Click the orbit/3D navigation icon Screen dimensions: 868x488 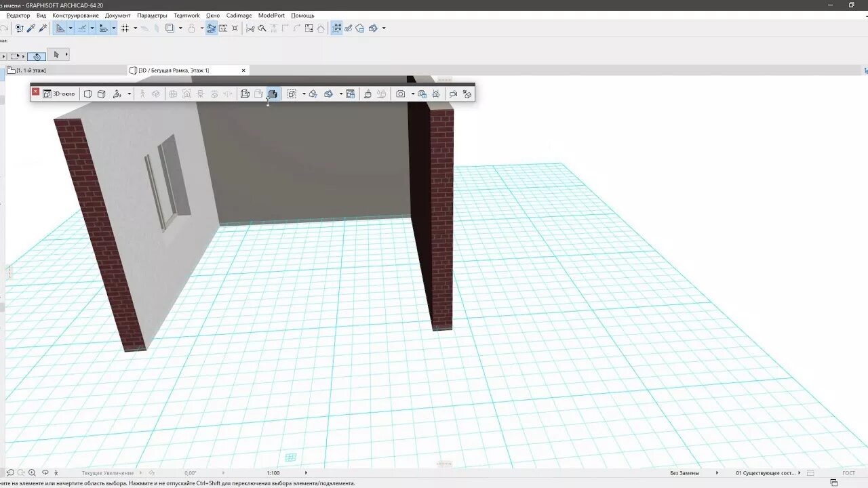(x=117, y=94)
